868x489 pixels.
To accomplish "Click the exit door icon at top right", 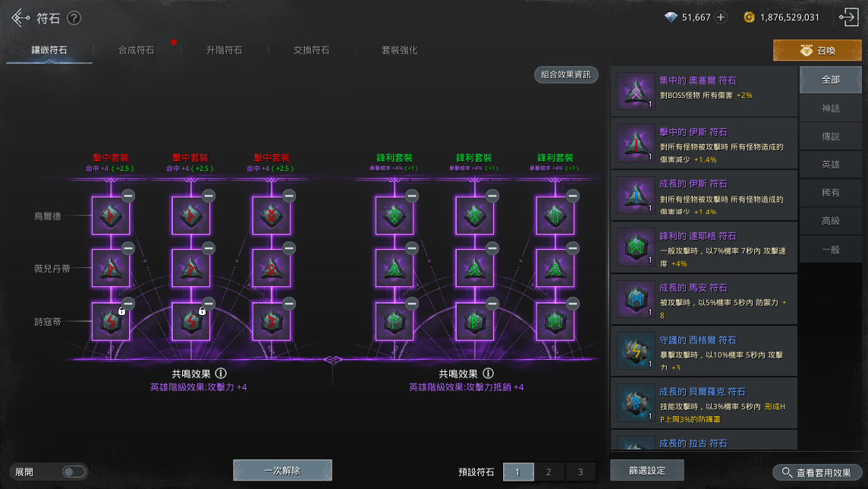I will click(x=848, y=17).
